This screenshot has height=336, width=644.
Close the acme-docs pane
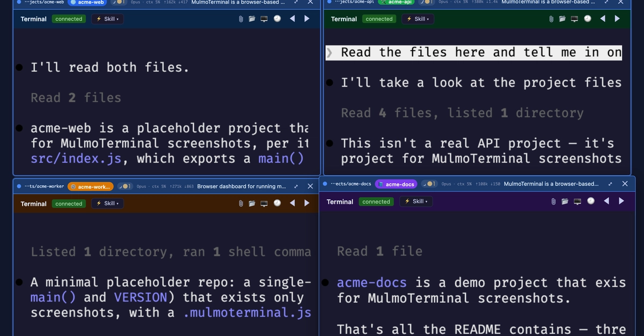(x=625, y=184)
